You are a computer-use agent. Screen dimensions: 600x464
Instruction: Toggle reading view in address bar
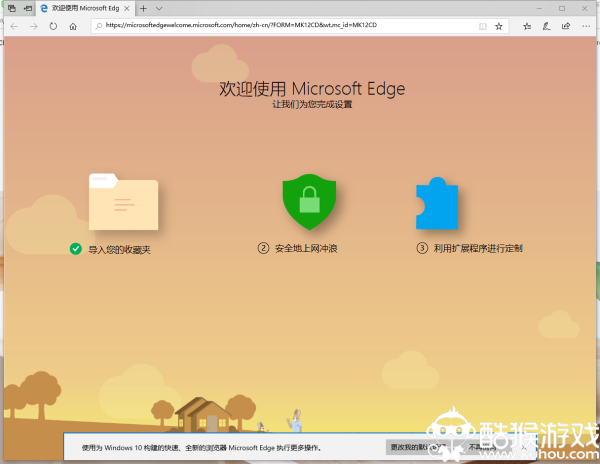click(483, 26)
